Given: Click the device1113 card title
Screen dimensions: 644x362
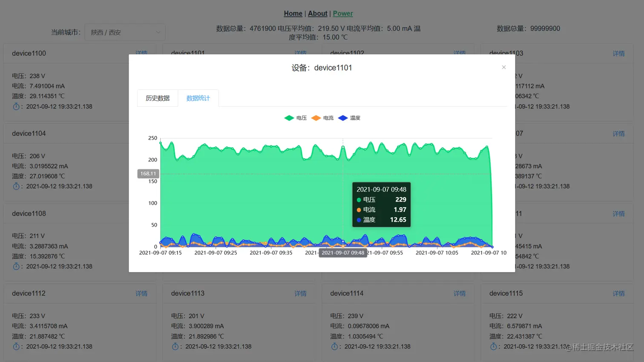Looking at the screenshot, I should (188, 294).
